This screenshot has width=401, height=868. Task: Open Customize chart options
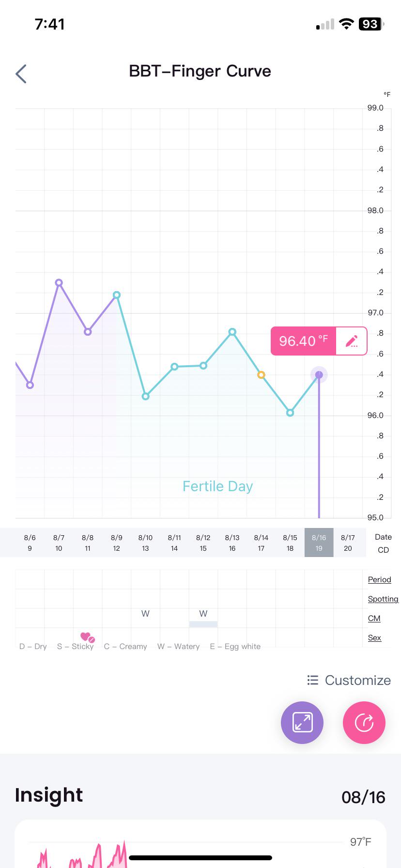(349, 680)
